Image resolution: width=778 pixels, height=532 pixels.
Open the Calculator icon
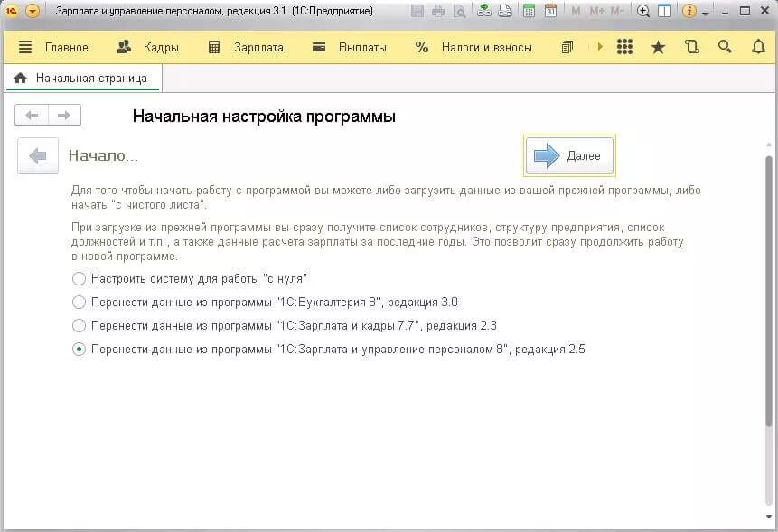529,11
